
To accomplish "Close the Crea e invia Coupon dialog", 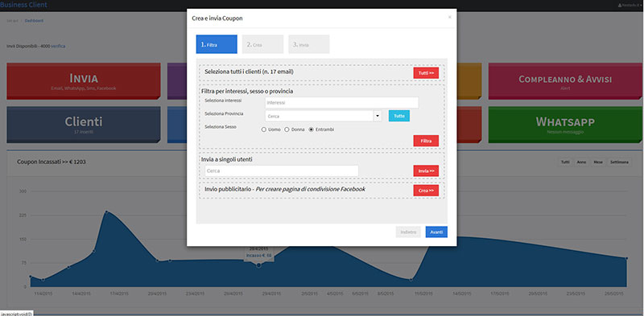I will [x=449, y=17].
